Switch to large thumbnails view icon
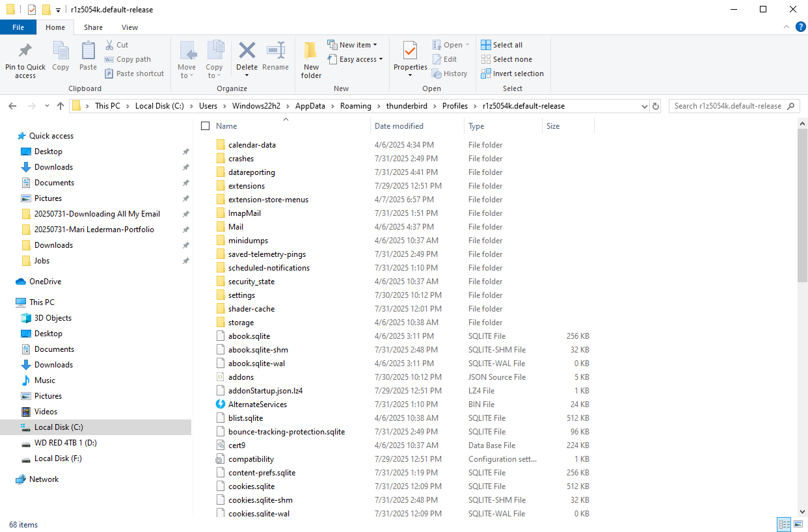Screen dimensions: 808x532 click(798, 524)
